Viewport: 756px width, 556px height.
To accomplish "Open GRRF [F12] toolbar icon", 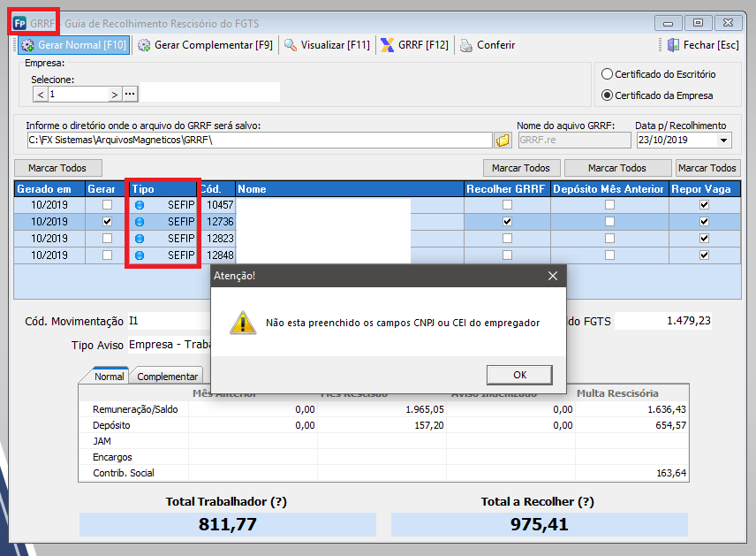I will [387, 45].
